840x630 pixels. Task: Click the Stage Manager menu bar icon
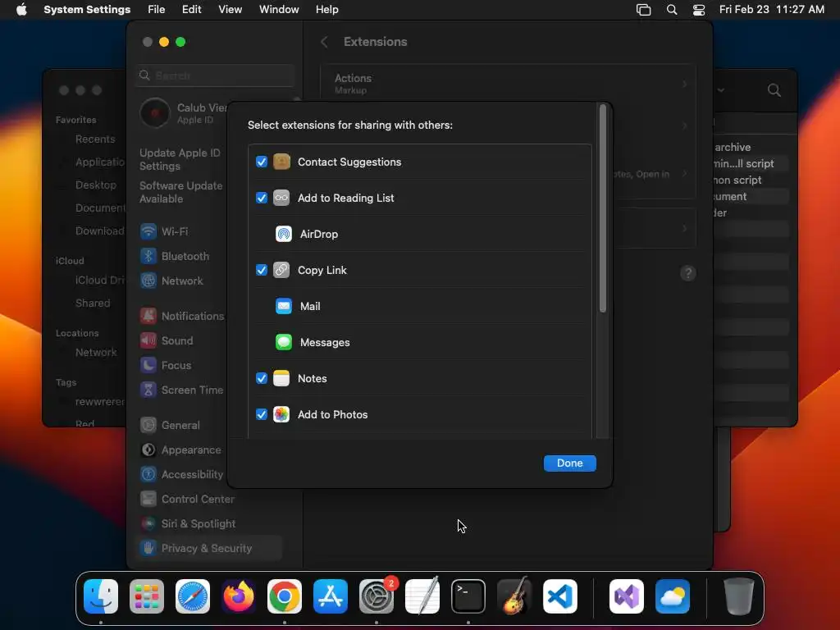pyautogui.click(x=643, y=10)
